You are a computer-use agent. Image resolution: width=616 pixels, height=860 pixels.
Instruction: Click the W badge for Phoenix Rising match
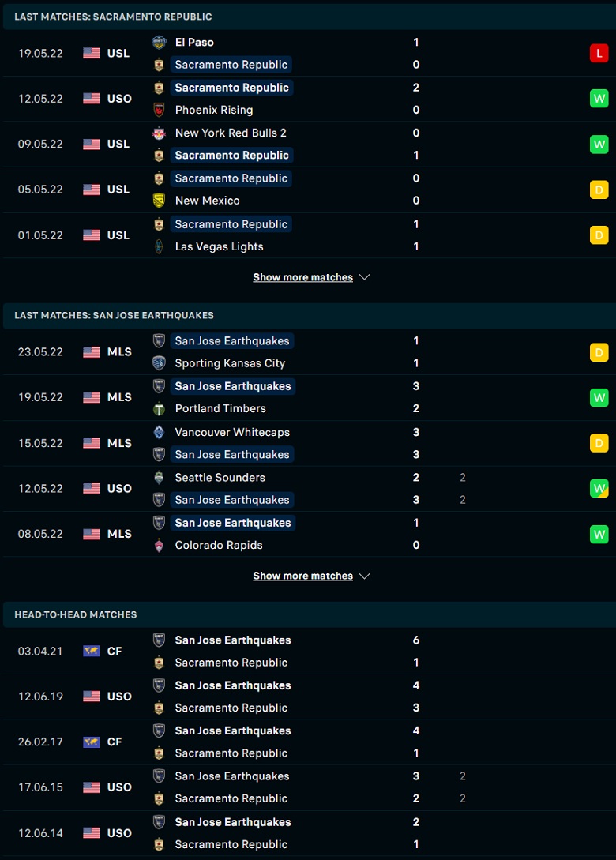click(x=599, y=99)
